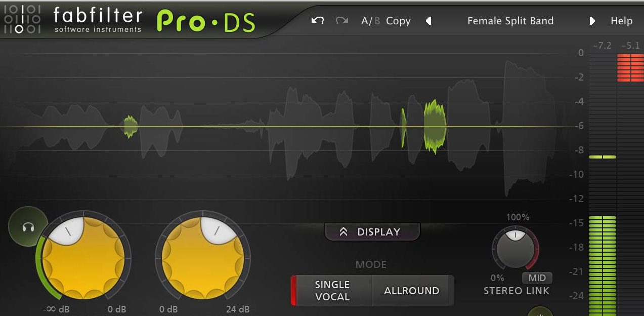
Task: Click Copy to copy A/B state
Action: pyautogui.click(x=398, y=21)
